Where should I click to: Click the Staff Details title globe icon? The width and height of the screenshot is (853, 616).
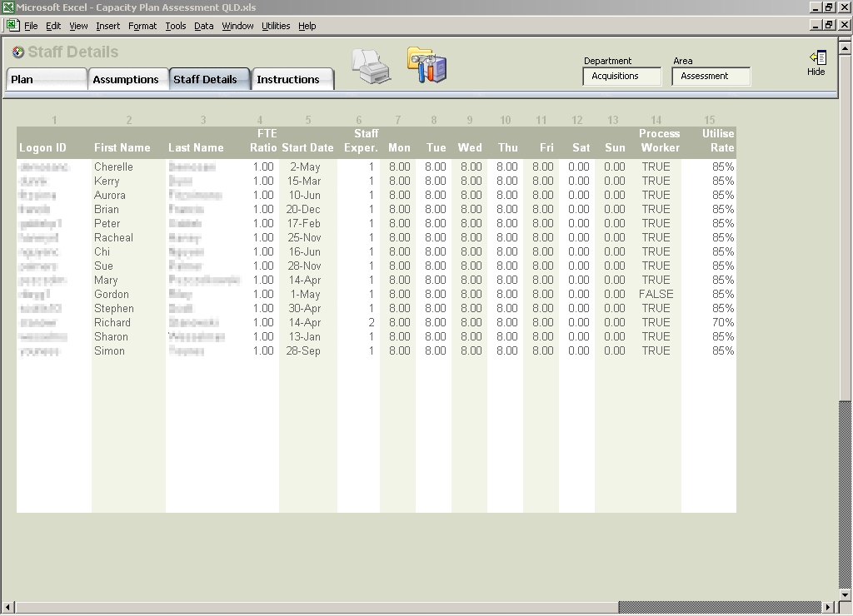tap(18, 52)
